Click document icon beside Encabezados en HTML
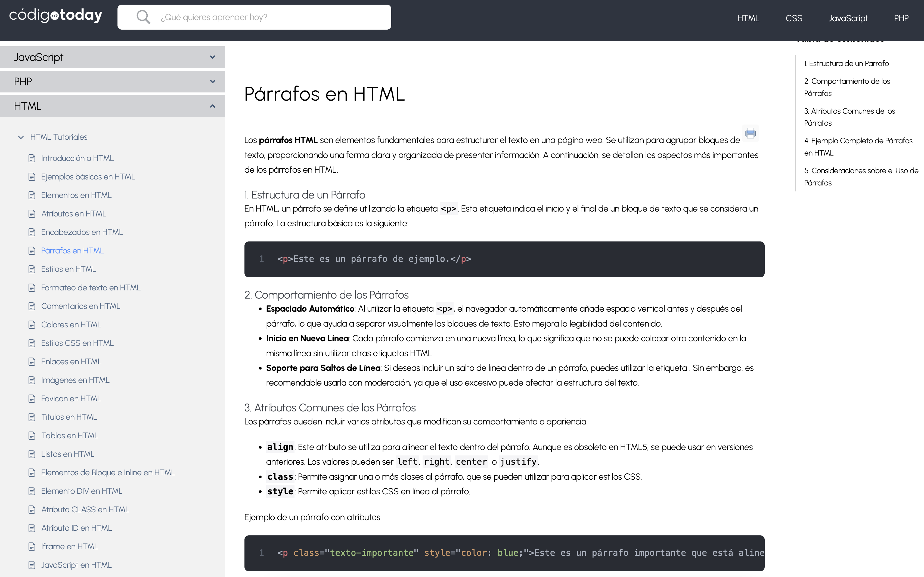The image size is (924, 577). pyautogui.click(x=32, y=232)
